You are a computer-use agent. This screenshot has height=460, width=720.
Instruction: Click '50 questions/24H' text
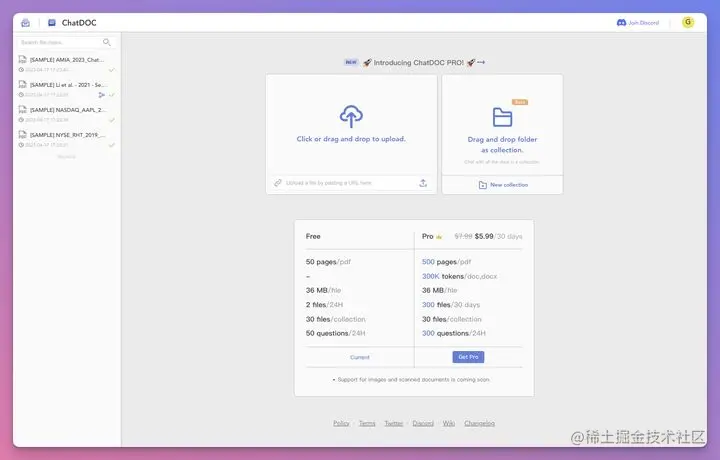(x=335, y=333)
